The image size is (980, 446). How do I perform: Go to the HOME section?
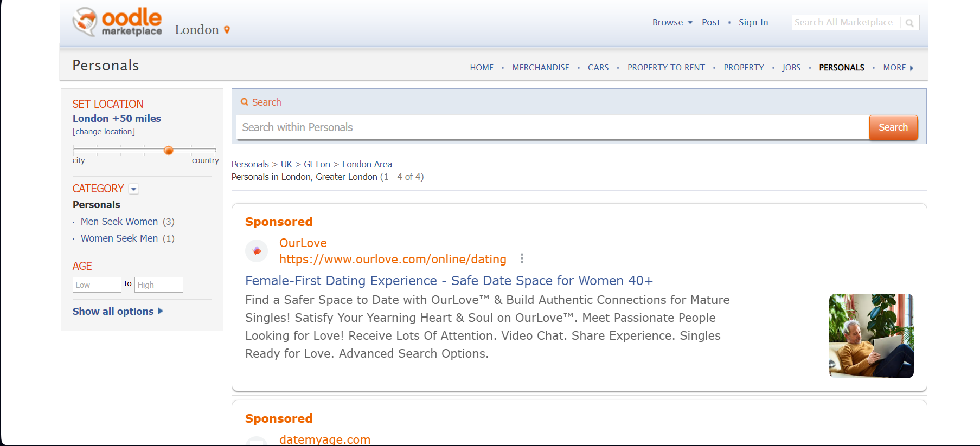pyautogui.click(x=482, y=68)
